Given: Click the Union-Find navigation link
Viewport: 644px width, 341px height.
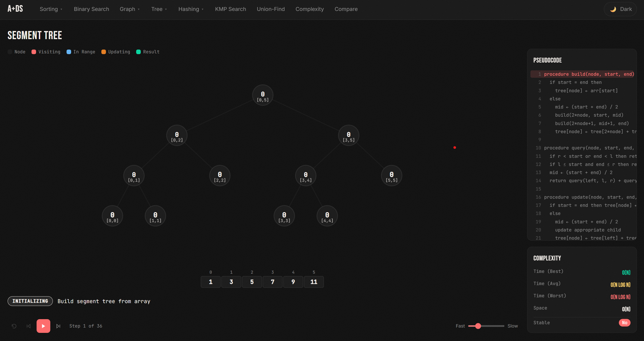Looking at the screenshot, I should [271, 9].
